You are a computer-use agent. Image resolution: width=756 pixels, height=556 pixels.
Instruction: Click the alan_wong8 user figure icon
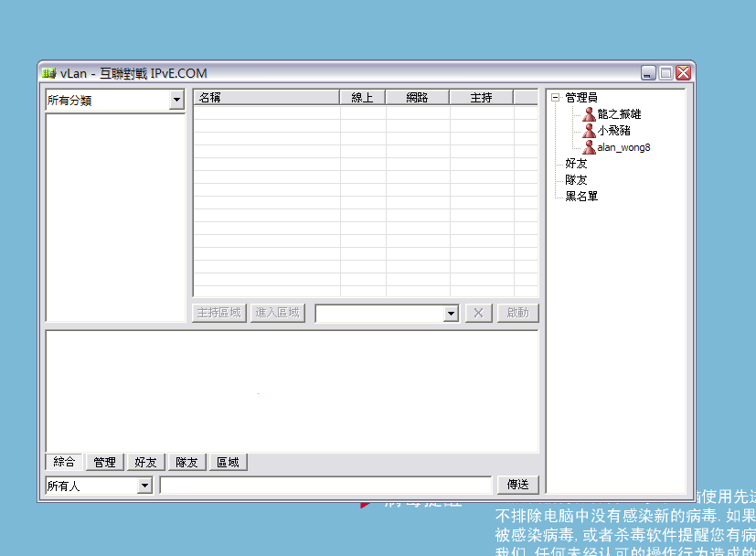pos(591,146)
